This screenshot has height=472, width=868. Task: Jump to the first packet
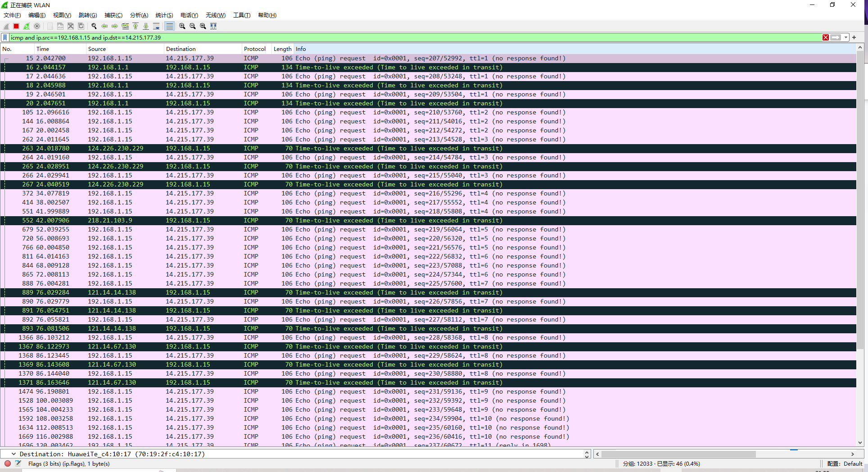(136, 26)
